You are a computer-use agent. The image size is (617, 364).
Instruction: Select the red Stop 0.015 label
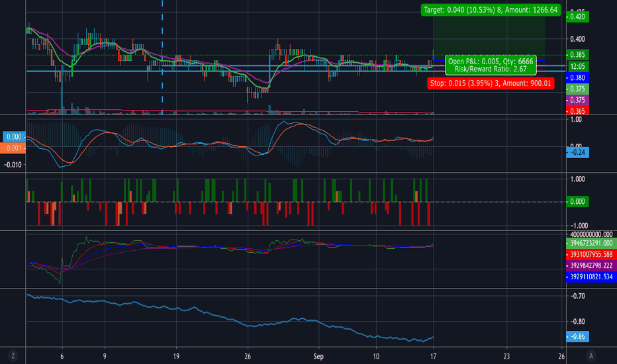491,83
